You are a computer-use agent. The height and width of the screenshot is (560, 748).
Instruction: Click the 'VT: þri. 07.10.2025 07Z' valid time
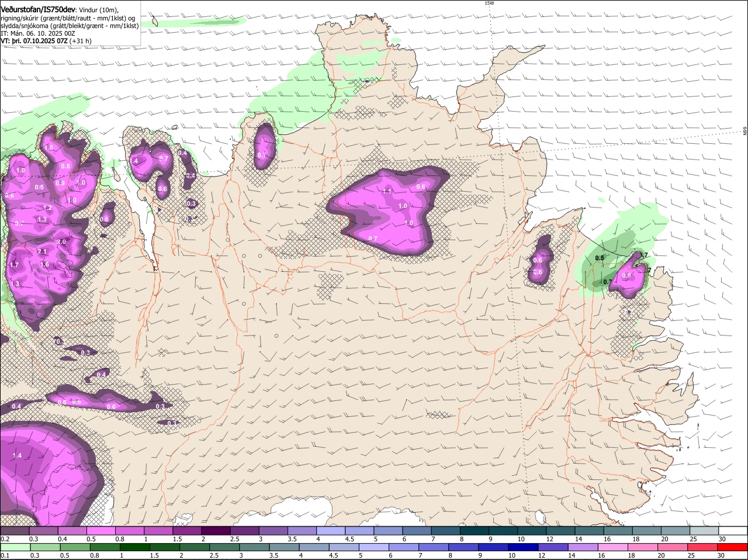[34, 41]
